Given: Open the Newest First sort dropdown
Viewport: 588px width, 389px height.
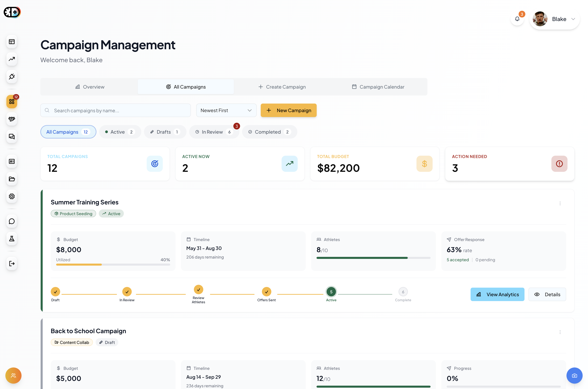Looking at the screenshot, I should [x=226, y=110].
